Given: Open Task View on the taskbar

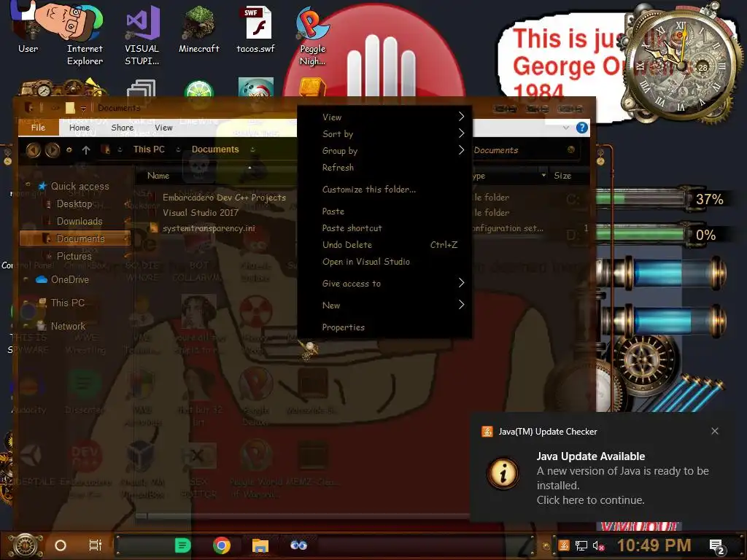Looking at the screenshot, I should coord(96,545).
